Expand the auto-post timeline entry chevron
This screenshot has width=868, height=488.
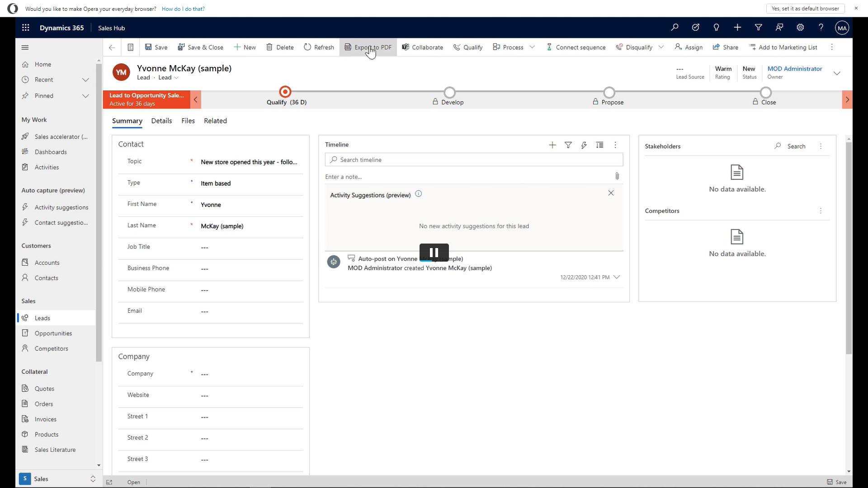[617, 277]
